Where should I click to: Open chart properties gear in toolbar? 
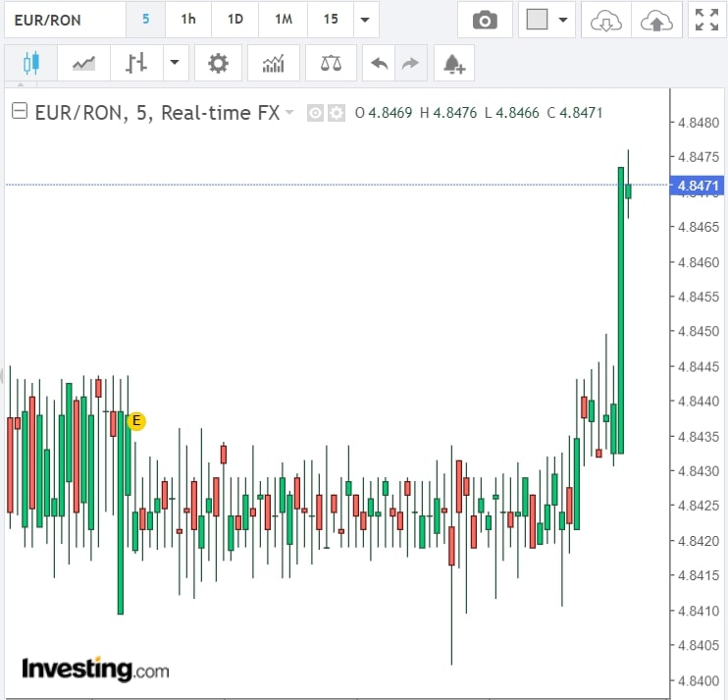pyautogui.click(x=218, y=64)
